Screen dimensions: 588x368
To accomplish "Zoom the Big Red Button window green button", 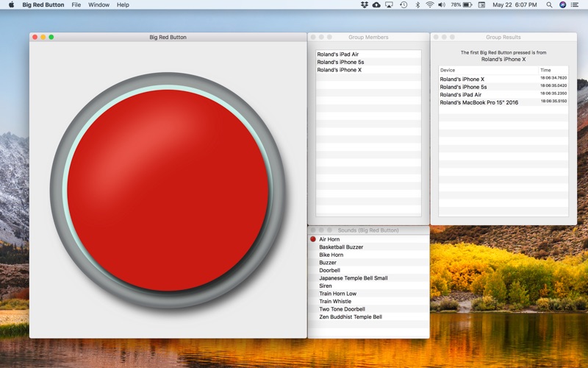I will [51, 37].
